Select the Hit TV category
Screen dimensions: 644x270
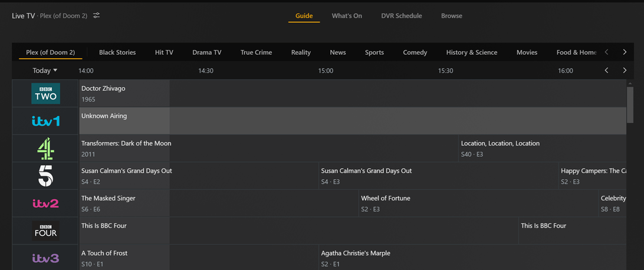tap(164, 52)
